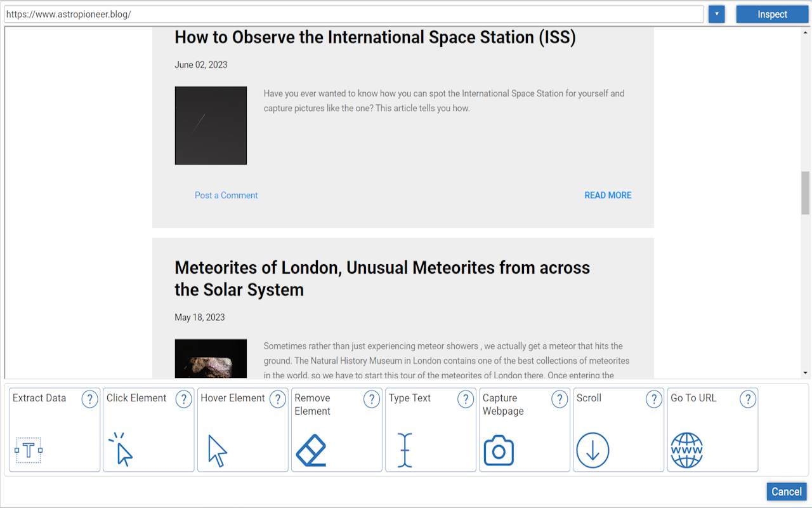812x508 pixels.
Task: Pick the Scroll down-arrow icon
Action: (x=593, y=450)
